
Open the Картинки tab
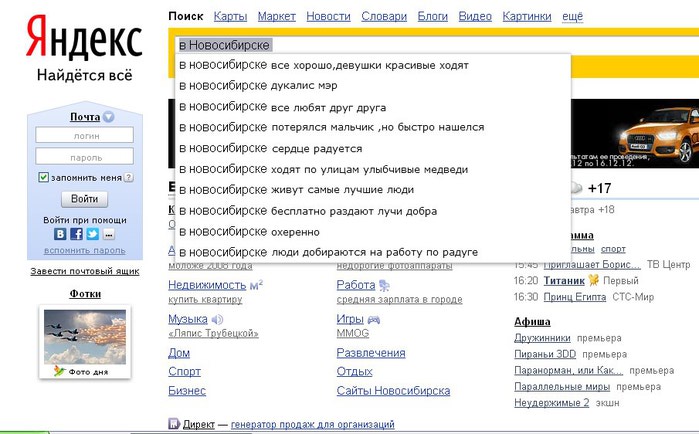point(526,16)
